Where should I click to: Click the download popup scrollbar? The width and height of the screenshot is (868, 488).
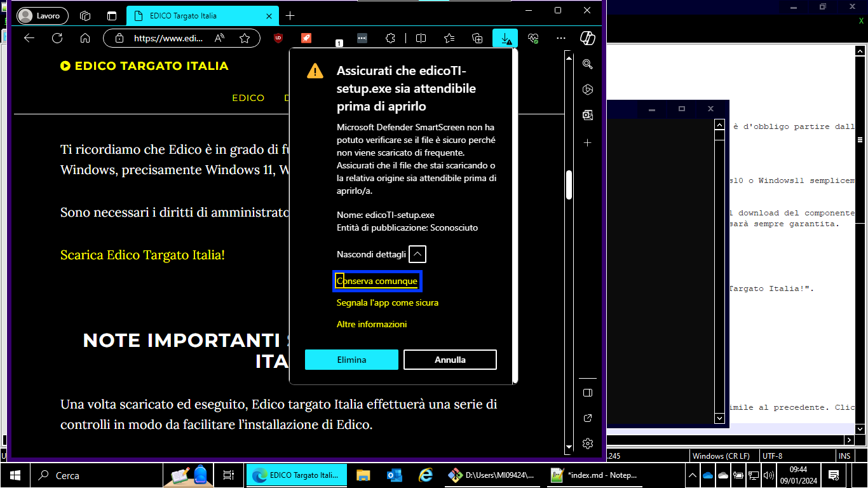point(515,216)
